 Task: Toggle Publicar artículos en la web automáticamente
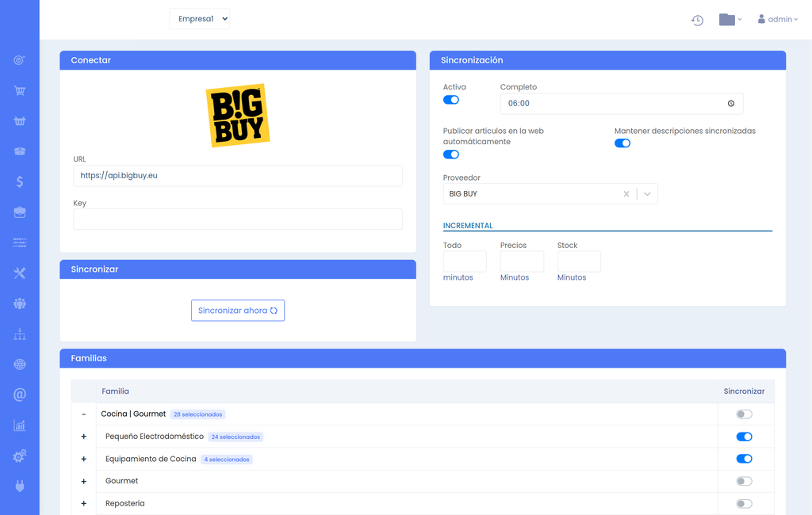pyautogui.click(x=451, y=154)
